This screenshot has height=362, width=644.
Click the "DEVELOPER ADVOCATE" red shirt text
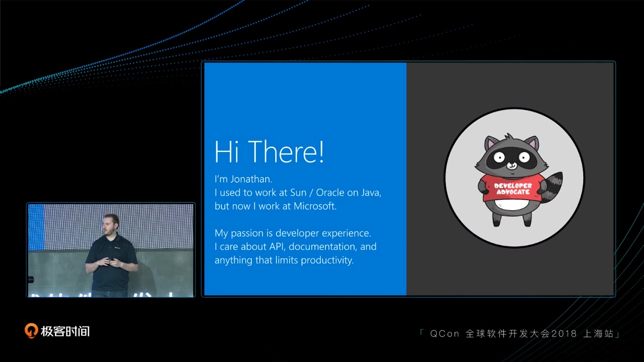point(513,189)
